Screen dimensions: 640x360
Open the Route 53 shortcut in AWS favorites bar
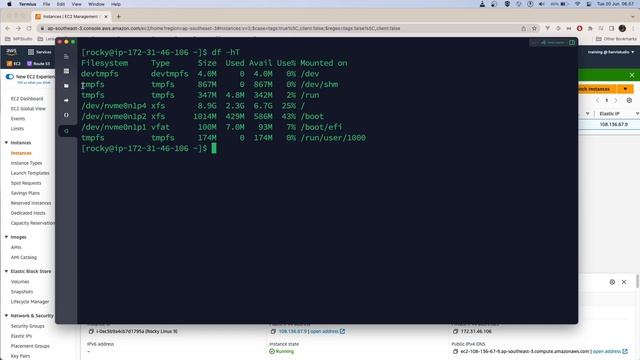click(x=38, y=64)
